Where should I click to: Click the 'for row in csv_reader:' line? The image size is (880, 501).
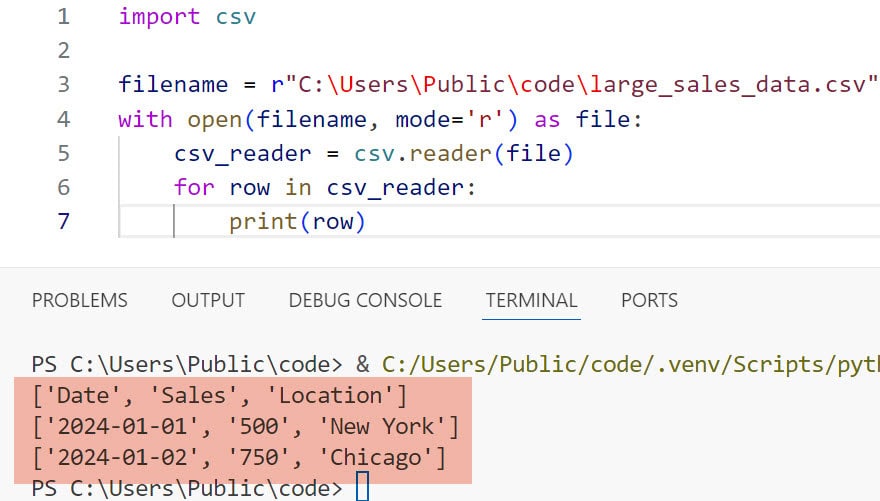point(325,187)
